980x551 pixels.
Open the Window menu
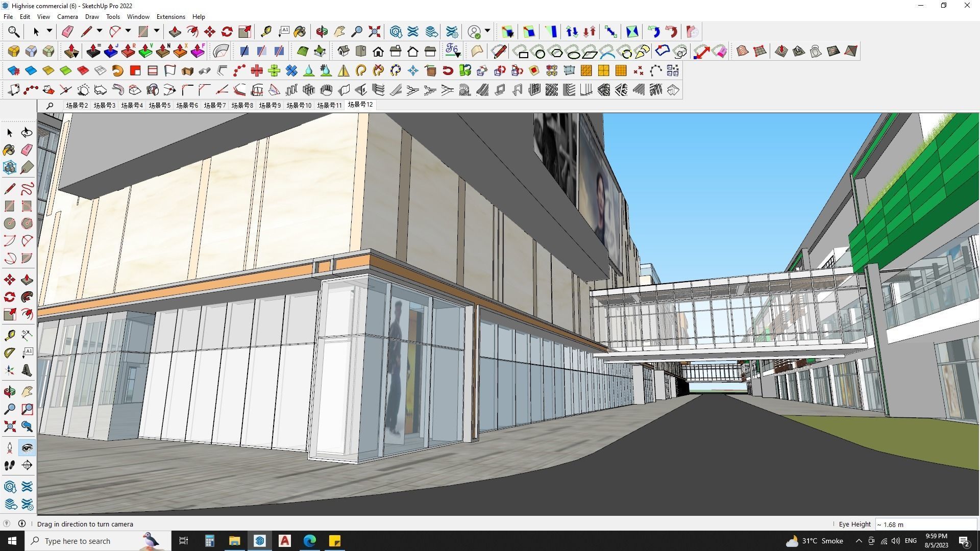coord(138,17)
